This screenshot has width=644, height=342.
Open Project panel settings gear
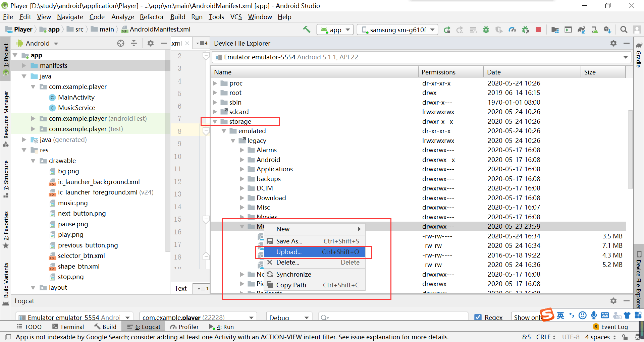151,43
